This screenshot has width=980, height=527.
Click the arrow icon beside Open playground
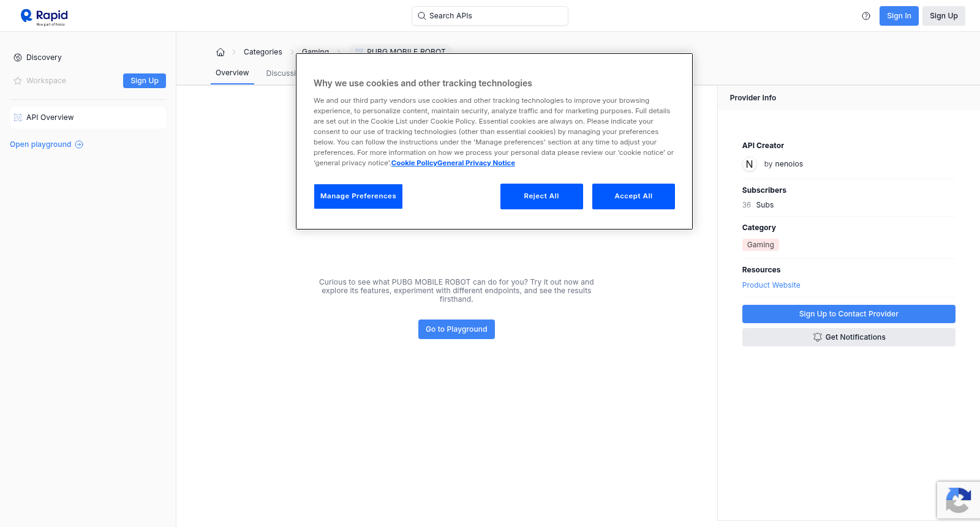coord(79,144)
